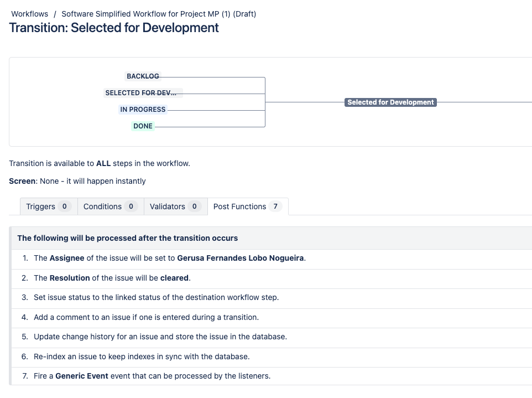Click the BACKLOG status in the diagram

(x=143, y=76)
